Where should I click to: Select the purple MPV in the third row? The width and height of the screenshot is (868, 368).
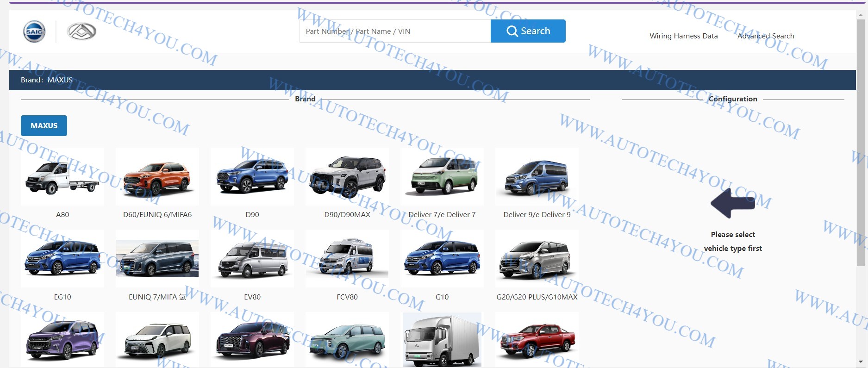tap(62, 340)
